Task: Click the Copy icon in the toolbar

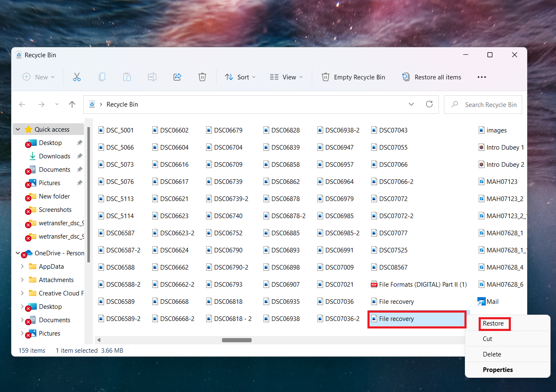Action: click(x=102, y=77)
